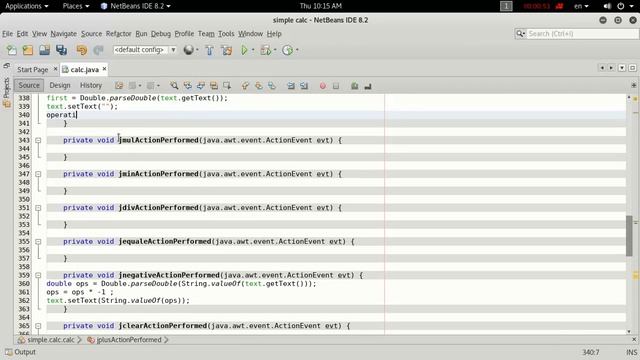Collapse the jequaleActionPerformed method fold

point(38,242)
